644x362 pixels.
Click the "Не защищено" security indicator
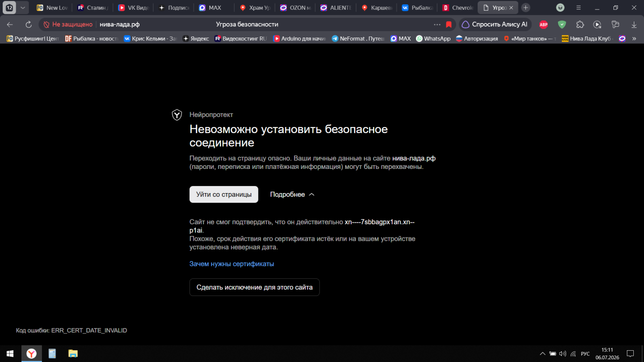(x=68, y=24)
